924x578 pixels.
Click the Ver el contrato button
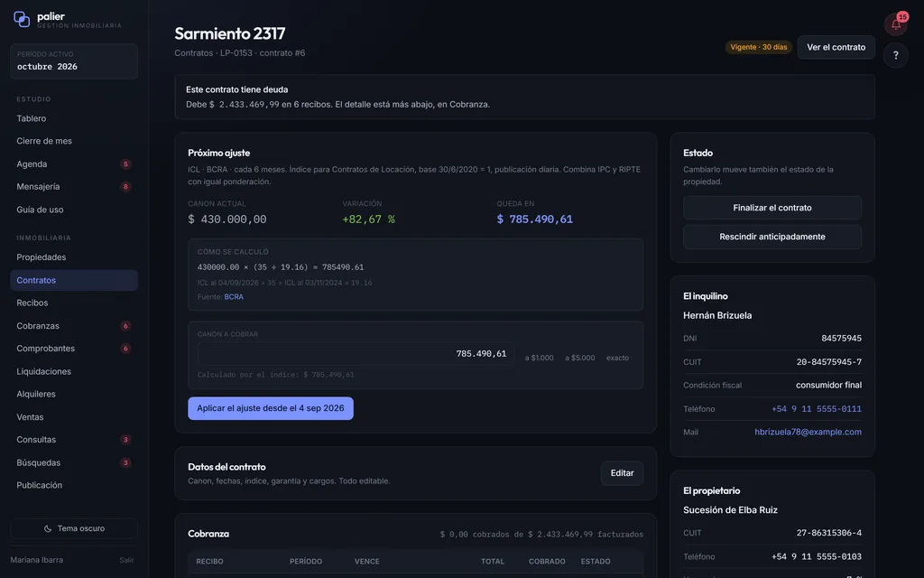[836, 47]
